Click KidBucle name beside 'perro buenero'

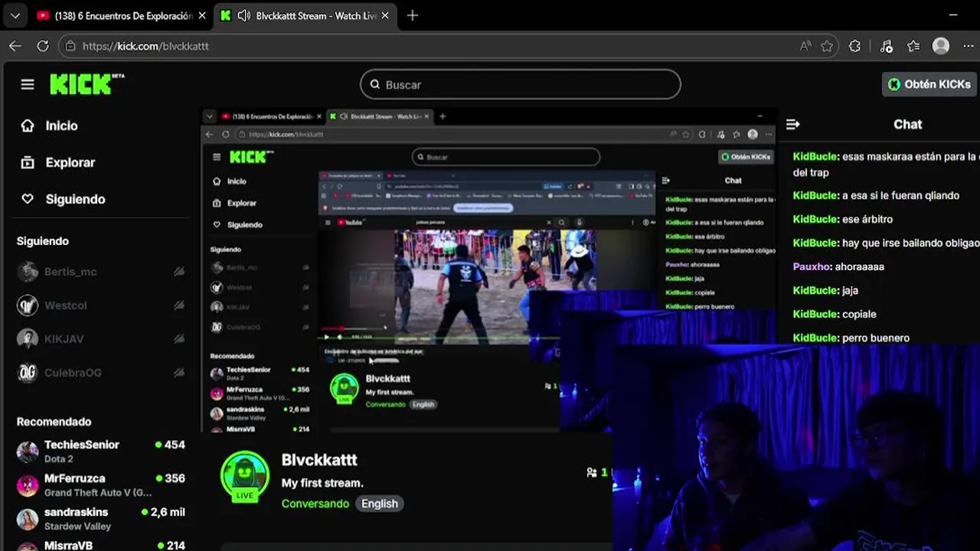[815, 337]
